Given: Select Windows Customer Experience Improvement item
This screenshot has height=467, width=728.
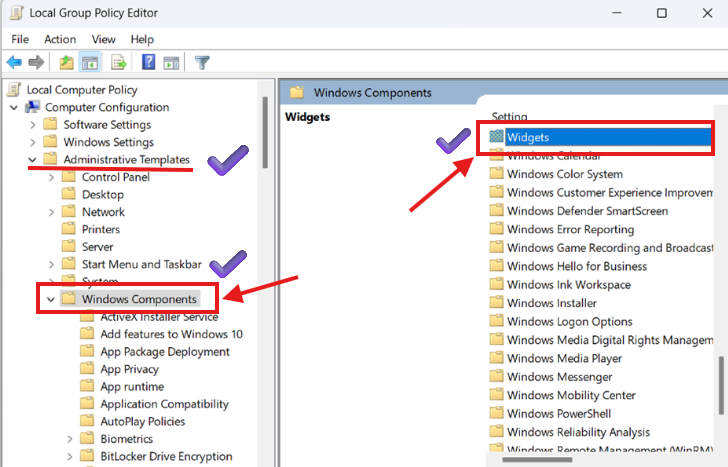Looking at the screenshot, I should pyautogui.click(x=601, y=192).
